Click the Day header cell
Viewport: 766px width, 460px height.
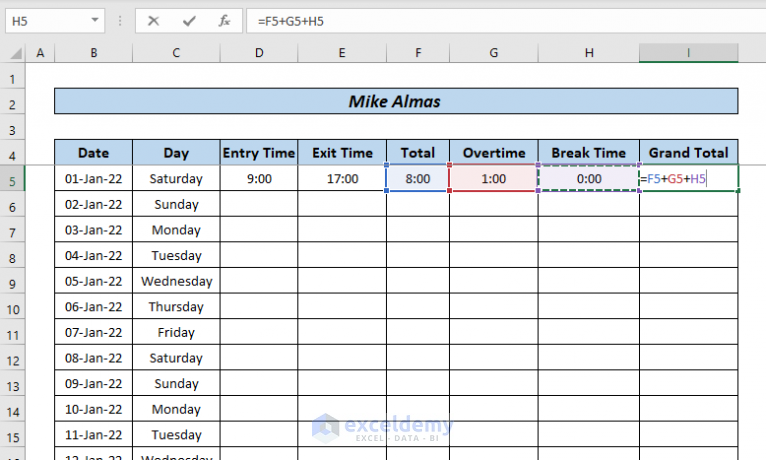pos(176,152)
